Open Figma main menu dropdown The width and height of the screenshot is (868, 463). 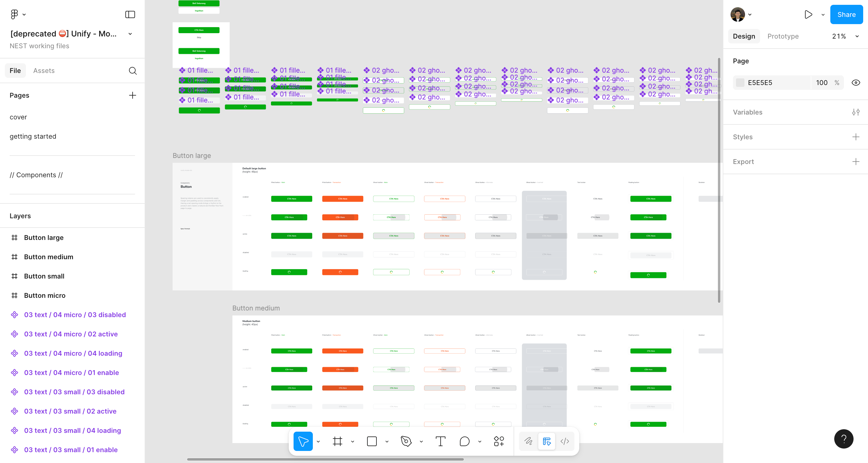point(18,14)
